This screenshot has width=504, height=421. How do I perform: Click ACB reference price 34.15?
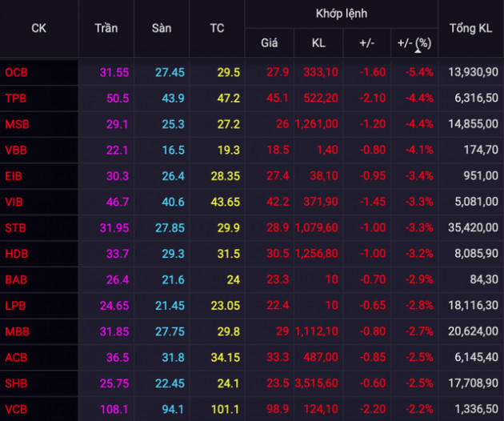pos(226,358)
